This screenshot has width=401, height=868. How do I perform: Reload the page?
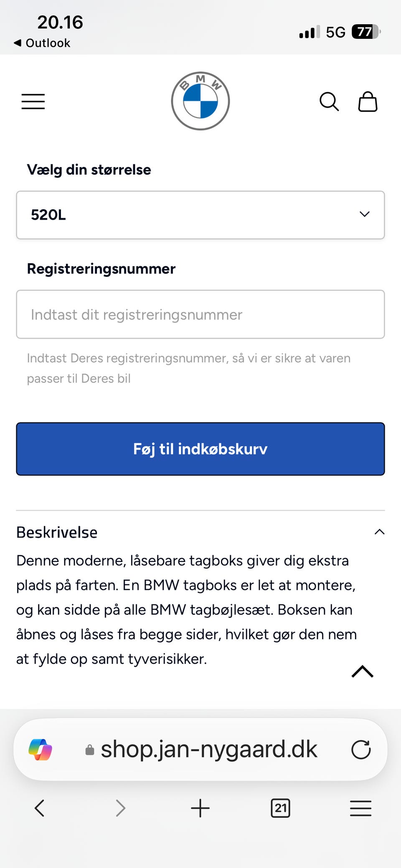361,749
